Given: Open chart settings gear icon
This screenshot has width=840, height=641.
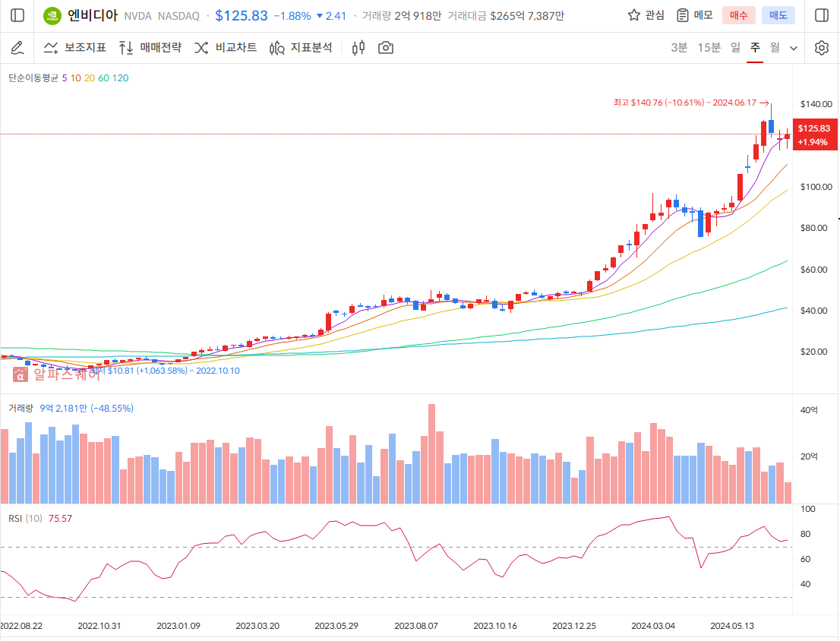Looking at the screenshot, I should pos(821,48).
